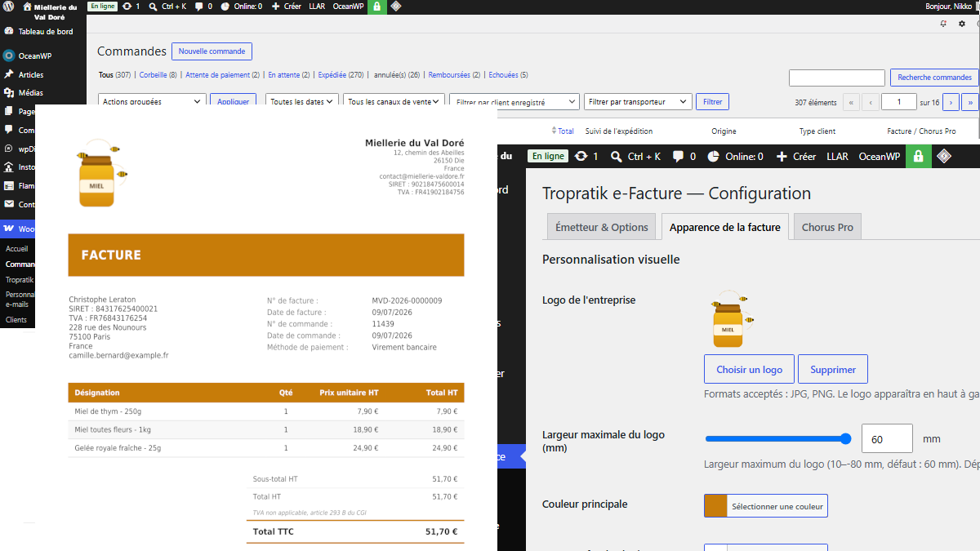Select Apparence de la facture tab

click(x=725, y=227)
